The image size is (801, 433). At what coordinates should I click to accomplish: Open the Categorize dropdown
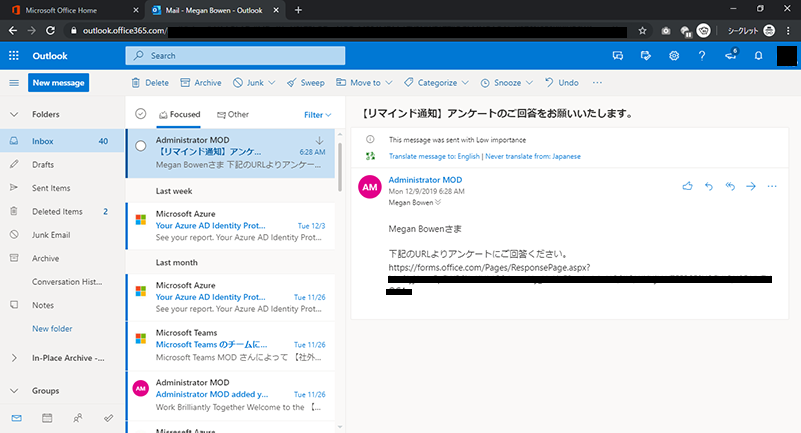[436, 83]
